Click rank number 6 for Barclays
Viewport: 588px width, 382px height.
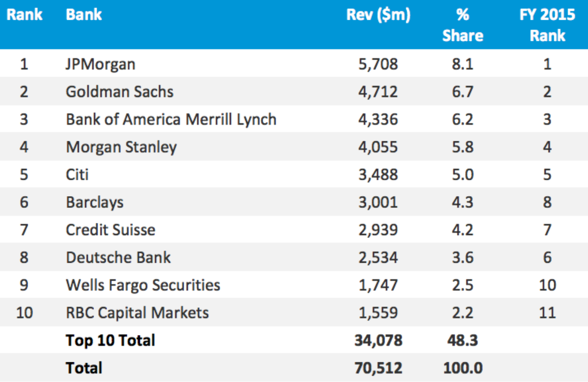tap(24, 203)
